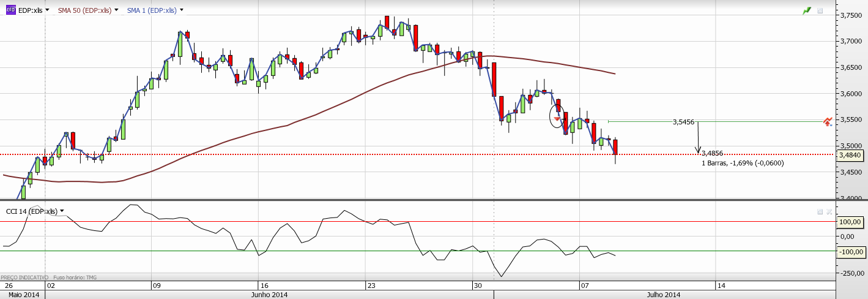Click the -100,00 CCI level tag
This screenshot has height=299, width=868.
click(x=851, y=251)
